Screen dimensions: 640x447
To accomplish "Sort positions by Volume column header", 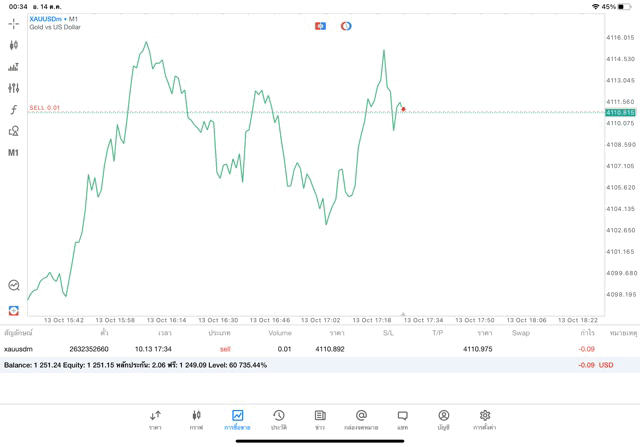I will tap(280, 333).
